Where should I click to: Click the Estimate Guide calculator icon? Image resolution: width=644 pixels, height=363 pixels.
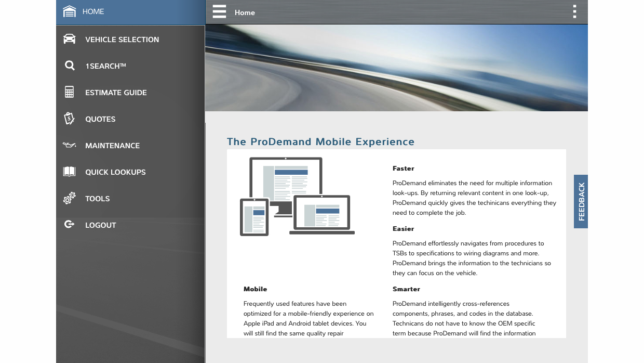point(69,92)
